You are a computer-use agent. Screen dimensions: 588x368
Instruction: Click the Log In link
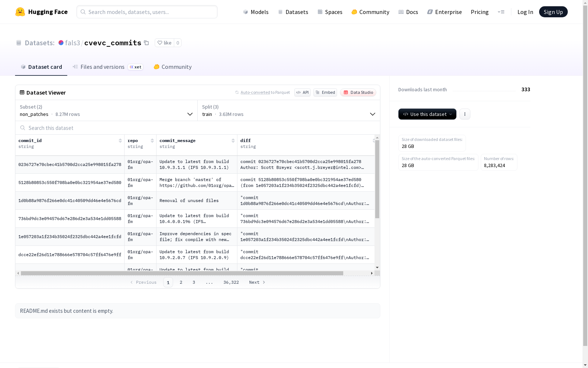click(x=525, y=12)
